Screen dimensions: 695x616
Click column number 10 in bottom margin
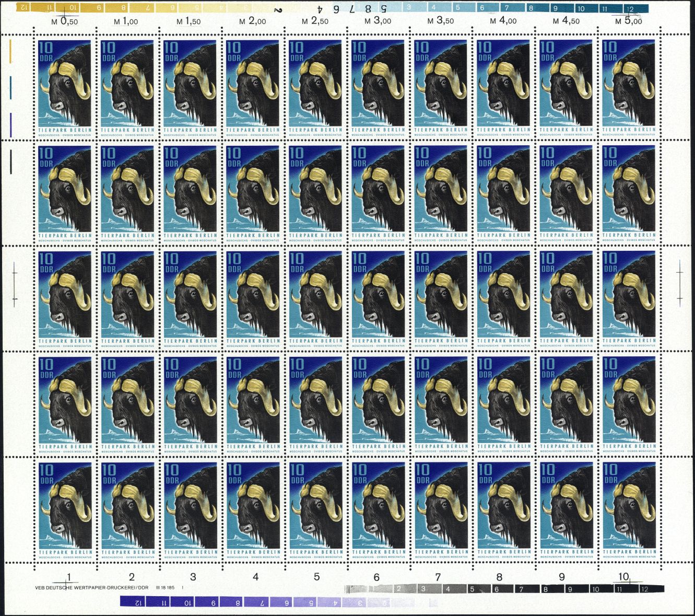pos(622,576)
